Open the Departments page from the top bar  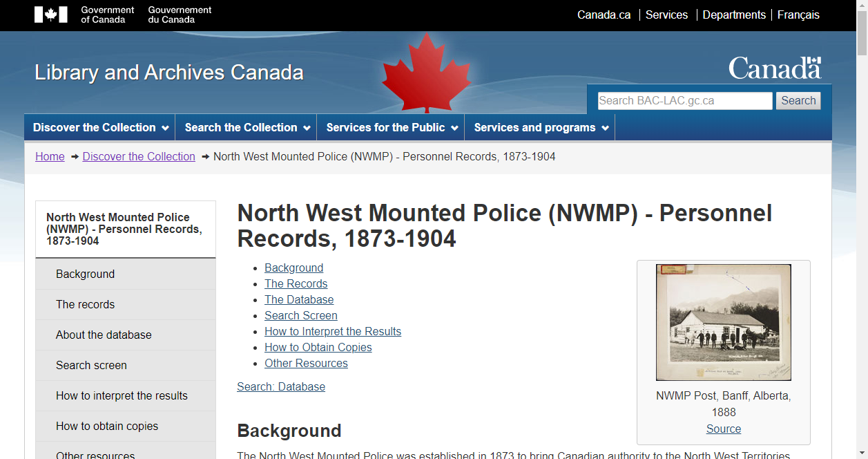click(x=734, y=15)
